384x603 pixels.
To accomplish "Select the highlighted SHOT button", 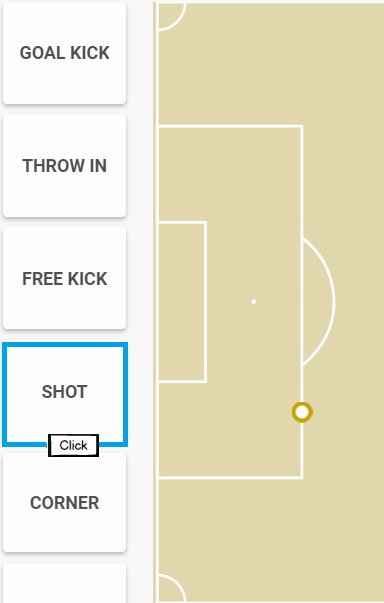I will tap(65, 394).
